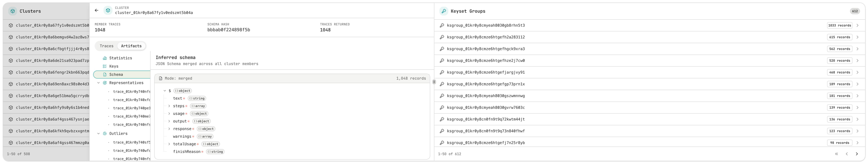Click schema hash bbbab0f224898f5b
Viewport: 868px width, 164px height.
click(x=228, y=30)
